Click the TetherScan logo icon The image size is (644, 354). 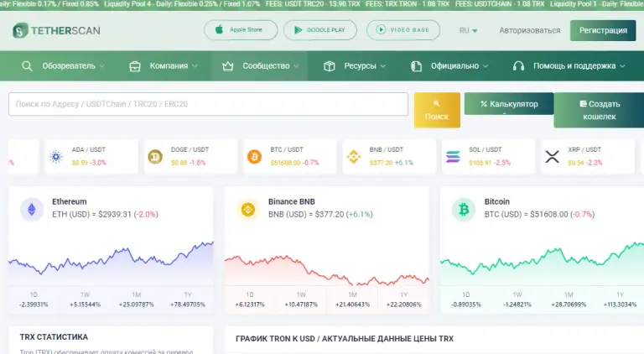pos(20,30)
